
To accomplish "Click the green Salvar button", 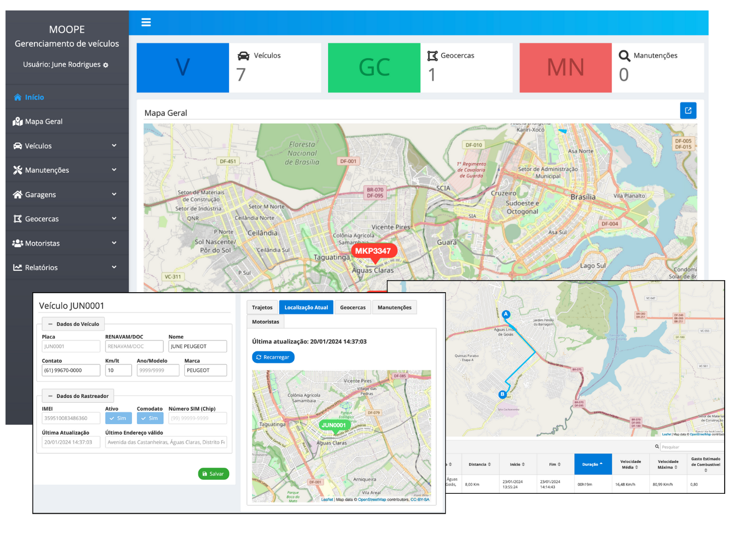I will [x=214, y=474].
